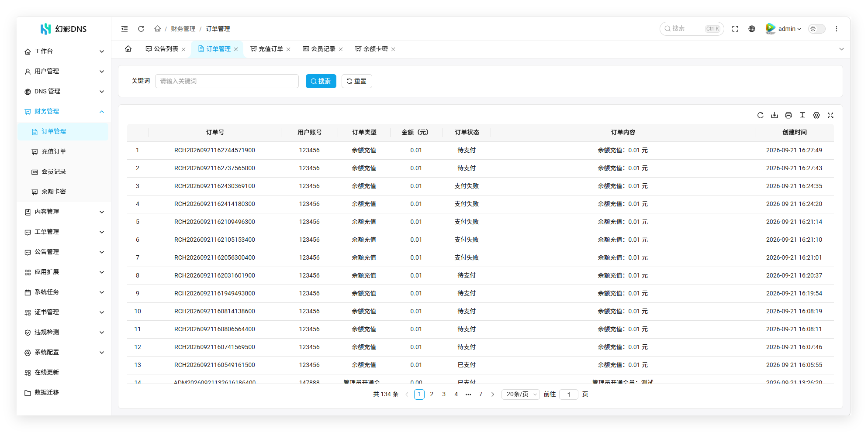Close the 公告列表 tab
This screenshot has width=868, height=432.
183,49
